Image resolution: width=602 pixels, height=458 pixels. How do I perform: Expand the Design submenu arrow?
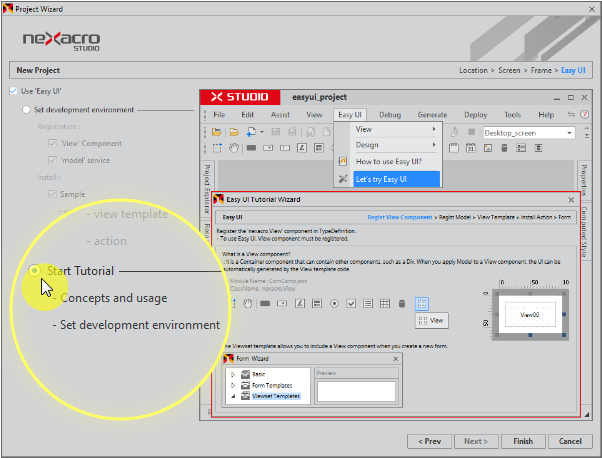[433, 145]
